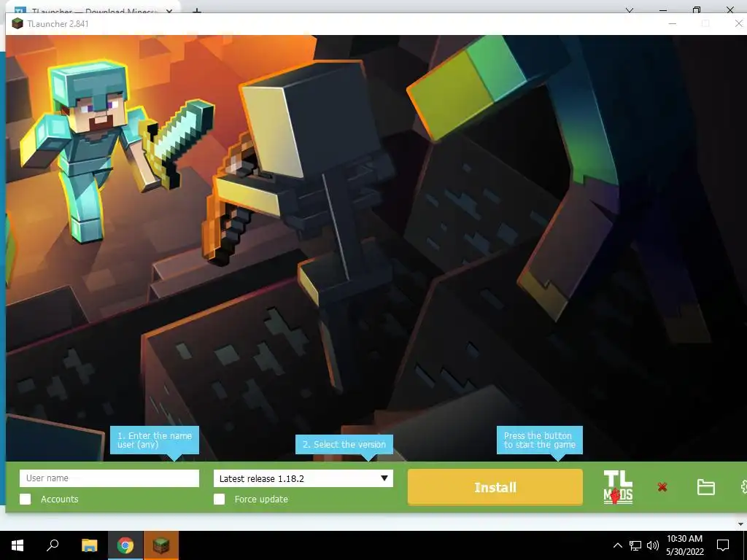Focus the User name input field
The height and width of the screenshot is (560, 747).
coord(109,478)
